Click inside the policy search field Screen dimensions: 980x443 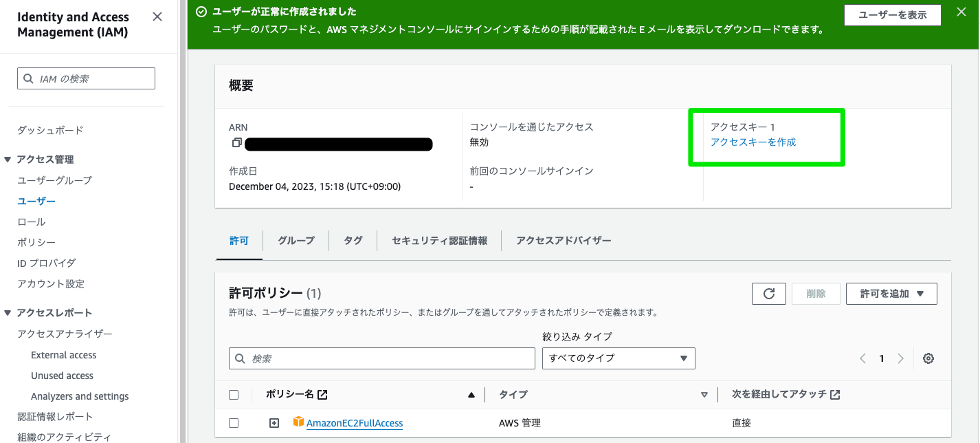coord(381,358)
